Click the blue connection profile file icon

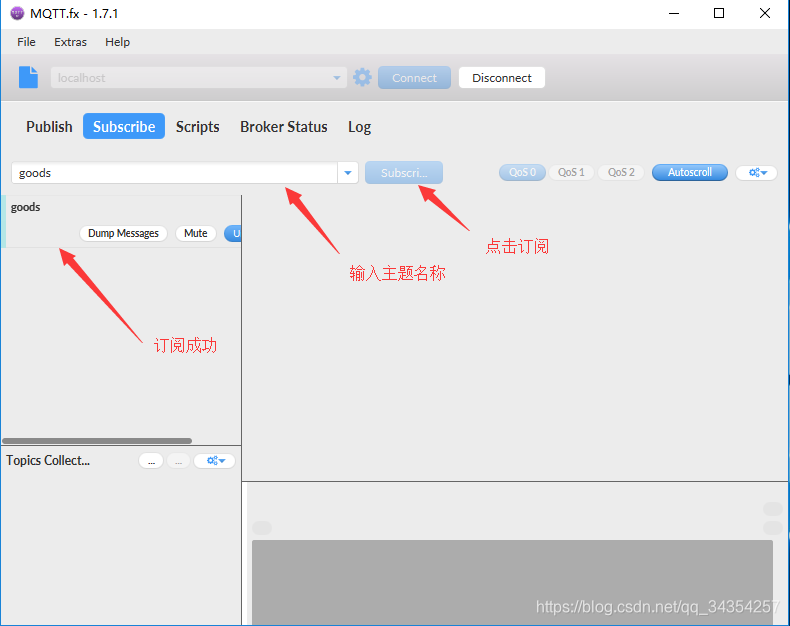(28, 77)
